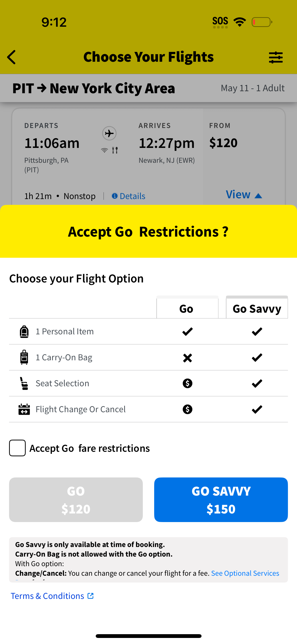The height and width of the screenshot is (644, 297).
Task: Open the flight filters icon
Action: 276,57
